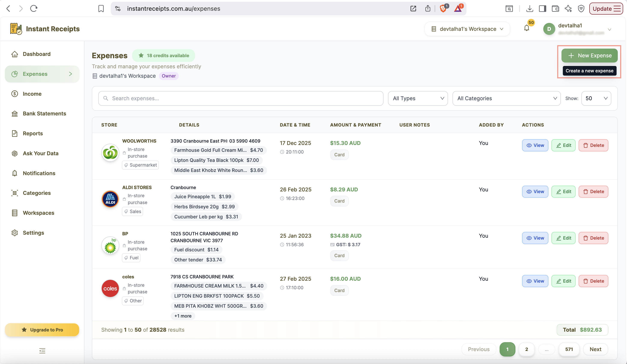Click into the Search expenses field
The height and width of the screenshot is (364, 627).
[x=241, y=98]
